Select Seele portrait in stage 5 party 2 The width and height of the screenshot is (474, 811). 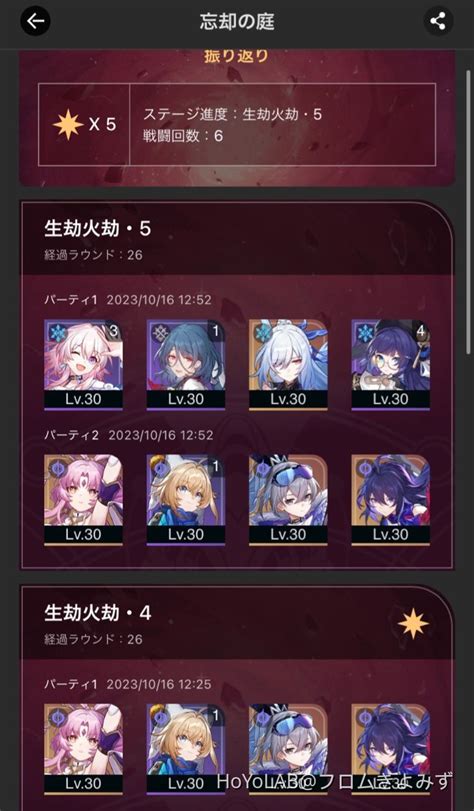click(x=391, y=500)
